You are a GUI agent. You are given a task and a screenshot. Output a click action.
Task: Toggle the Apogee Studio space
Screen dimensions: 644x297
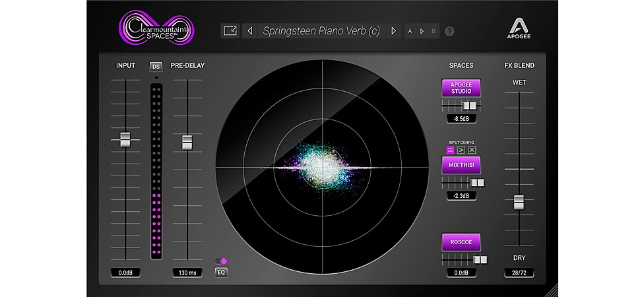(461, 88)
